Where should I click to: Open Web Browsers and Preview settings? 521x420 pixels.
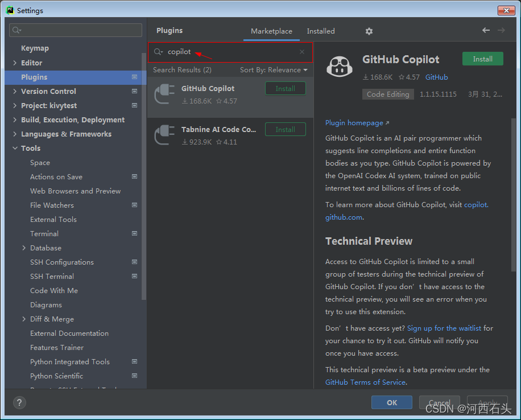(75, 191)
